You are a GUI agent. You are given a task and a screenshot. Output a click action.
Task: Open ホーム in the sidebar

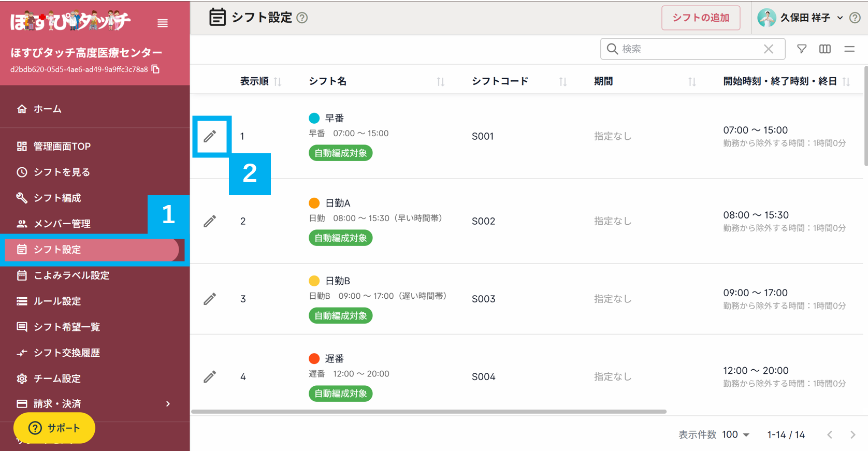95,109
